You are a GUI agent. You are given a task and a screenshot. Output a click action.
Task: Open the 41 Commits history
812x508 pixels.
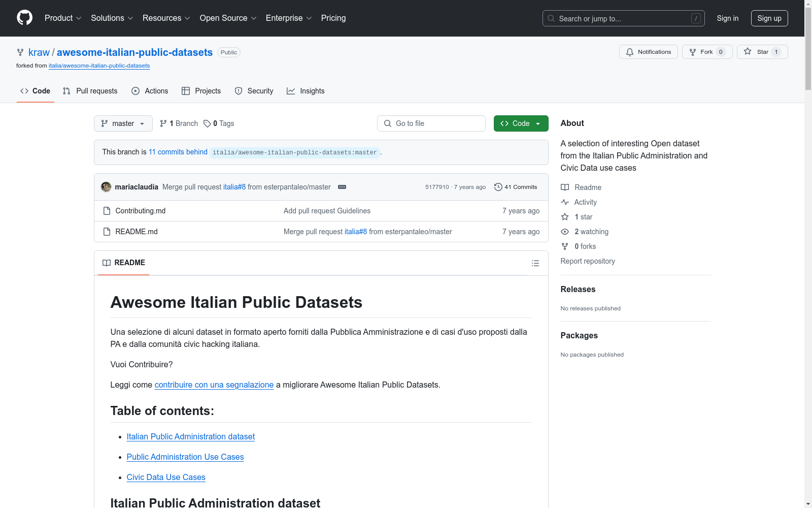coord(516,187)
